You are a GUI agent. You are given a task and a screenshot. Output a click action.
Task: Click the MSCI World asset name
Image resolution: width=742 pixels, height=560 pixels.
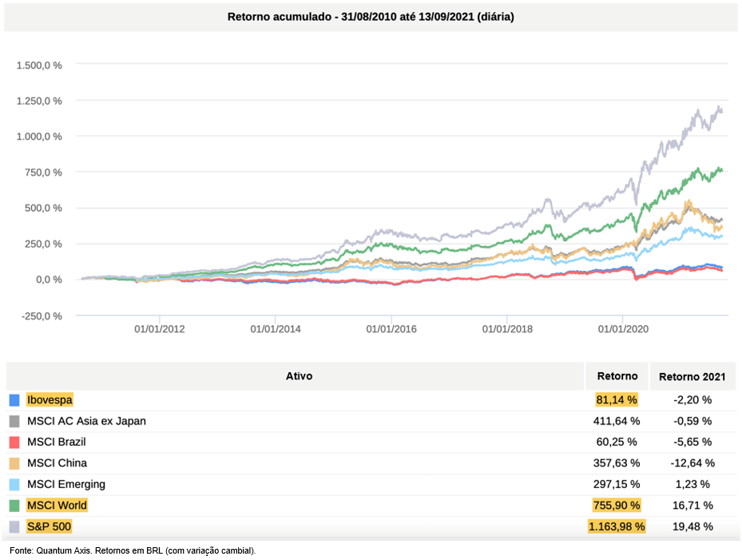pyautogui.click(x=57, y=505)
